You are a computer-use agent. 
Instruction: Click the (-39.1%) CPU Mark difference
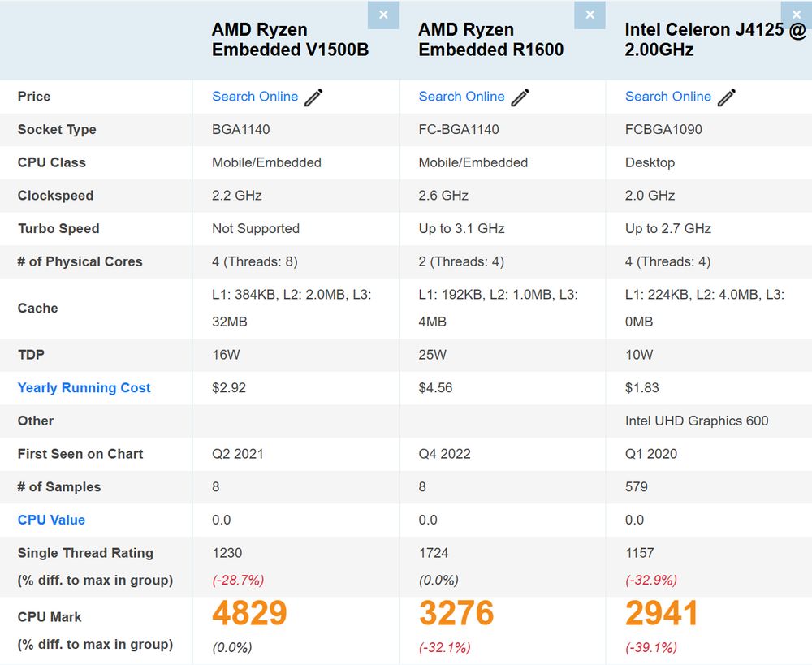click(x=651, y=647)
